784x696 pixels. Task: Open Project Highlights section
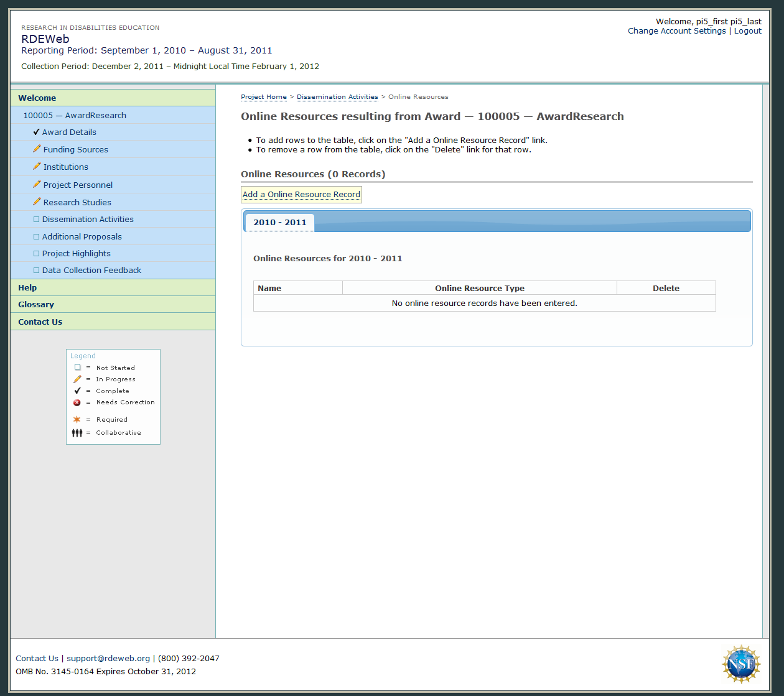tap(77, 253)
